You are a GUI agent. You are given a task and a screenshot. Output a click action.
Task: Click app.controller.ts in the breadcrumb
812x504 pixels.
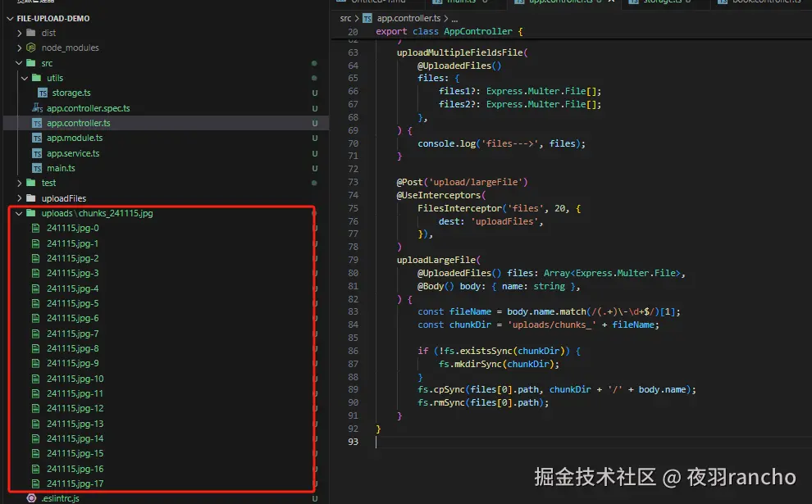tap(408, 19)
